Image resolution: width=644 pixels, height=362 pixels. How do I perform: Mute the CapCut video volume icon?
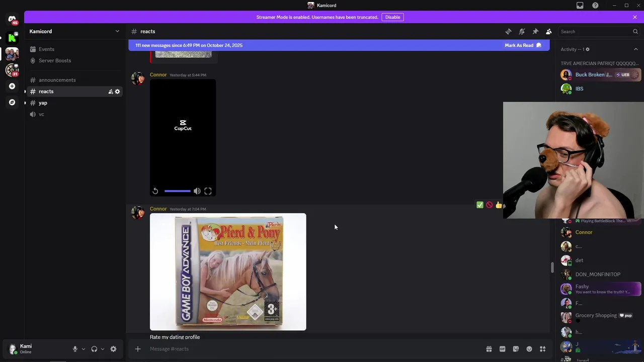(x=197, y=191)
